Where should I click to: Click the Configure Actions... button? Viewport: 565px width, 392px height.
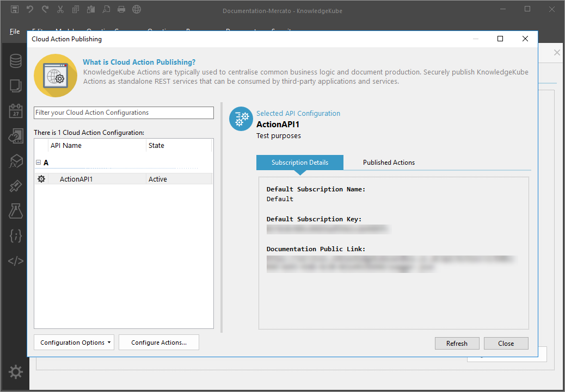point(159,343)
